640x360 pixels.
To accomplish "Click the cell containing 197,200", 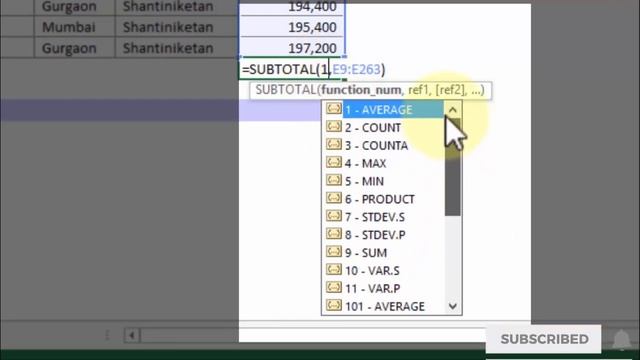I will coord(292,48).
